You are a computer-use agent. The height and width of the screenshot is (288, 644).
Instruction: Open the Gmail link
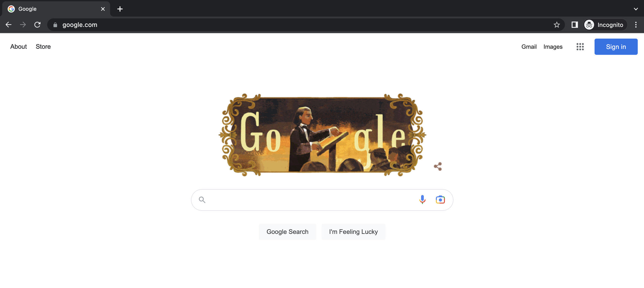tap(529, 47)
